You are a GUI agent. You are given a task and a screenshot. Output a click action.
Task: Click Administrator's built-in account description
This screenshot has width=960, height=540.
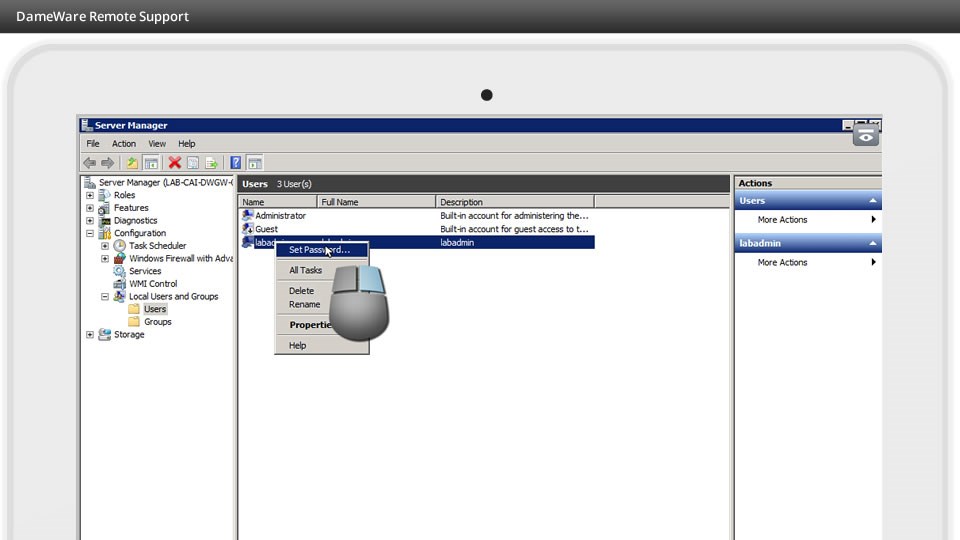[514, 216]
